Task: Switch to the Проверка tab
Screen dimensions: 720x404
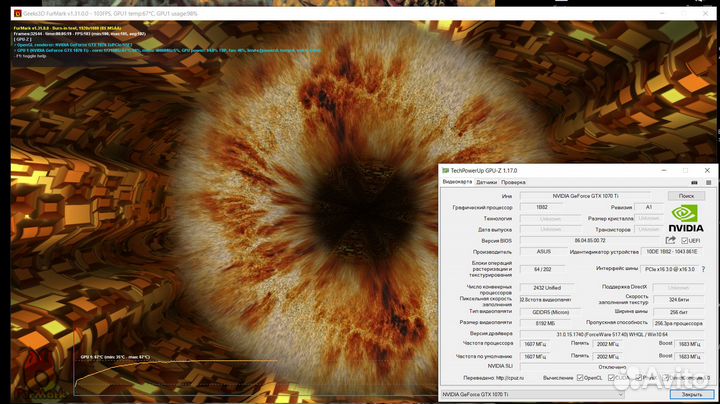Action: click(513, 182)
